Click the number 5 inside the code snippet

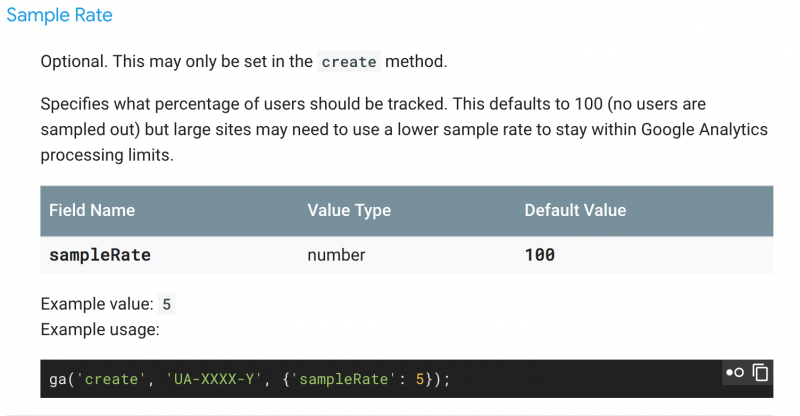421,380
